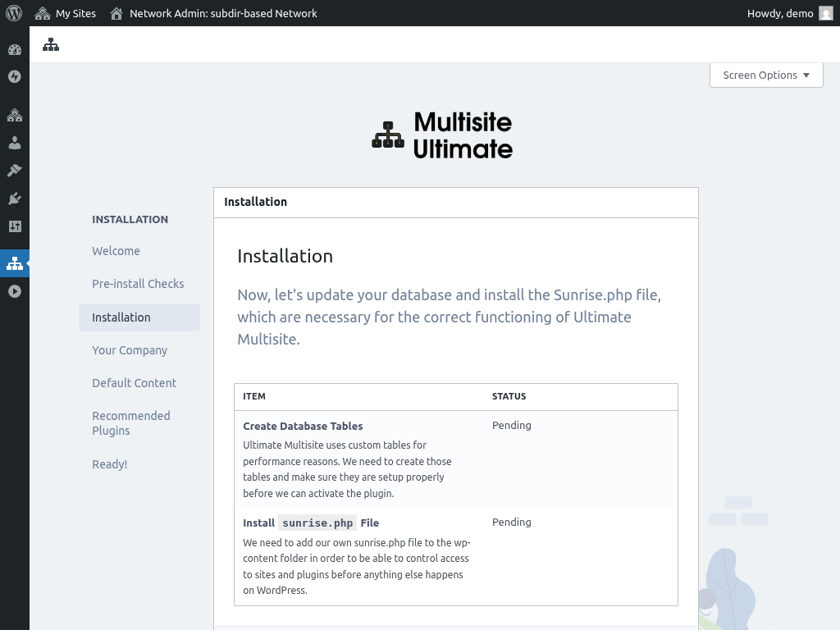Open Settings from the sidebar sliders icon
Image resolution: width=840 pixels, height=630 pixels.
coord(15,226)
